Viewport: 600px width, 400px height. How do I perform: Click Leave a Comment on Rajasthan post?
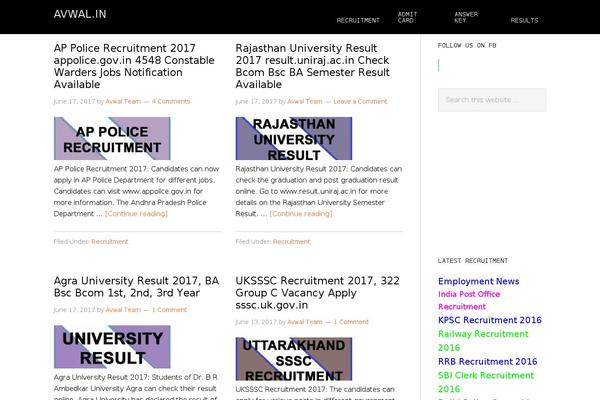(360, 101)
